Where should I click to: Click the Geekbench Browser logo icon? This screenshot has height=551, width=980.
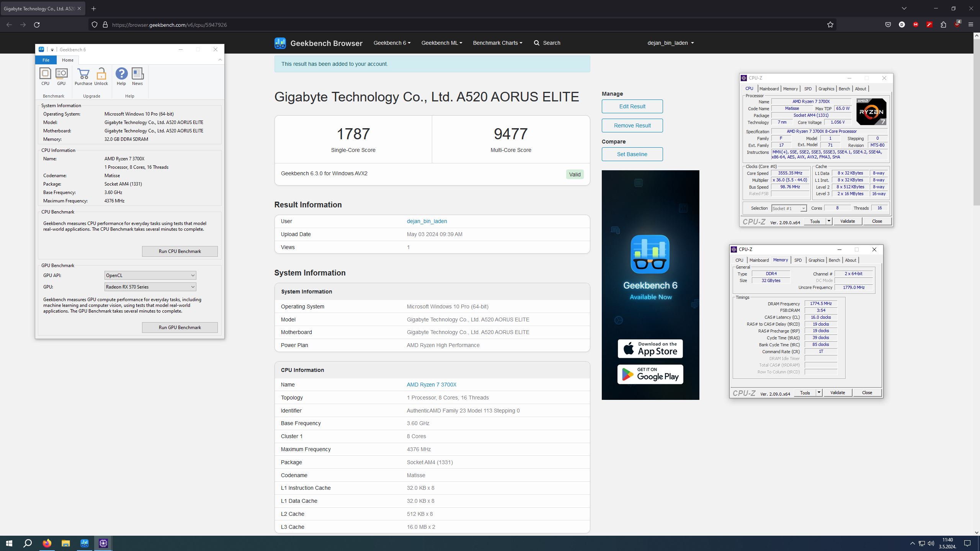click(x=280, y=43)
